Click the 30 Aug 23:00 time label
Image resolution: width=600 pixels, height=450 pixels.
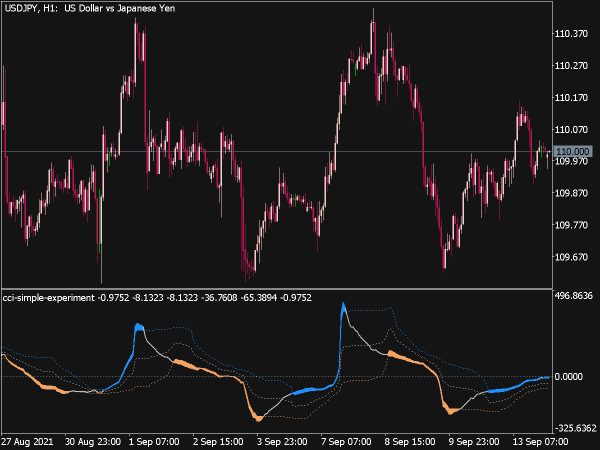[x=93, y=442]
